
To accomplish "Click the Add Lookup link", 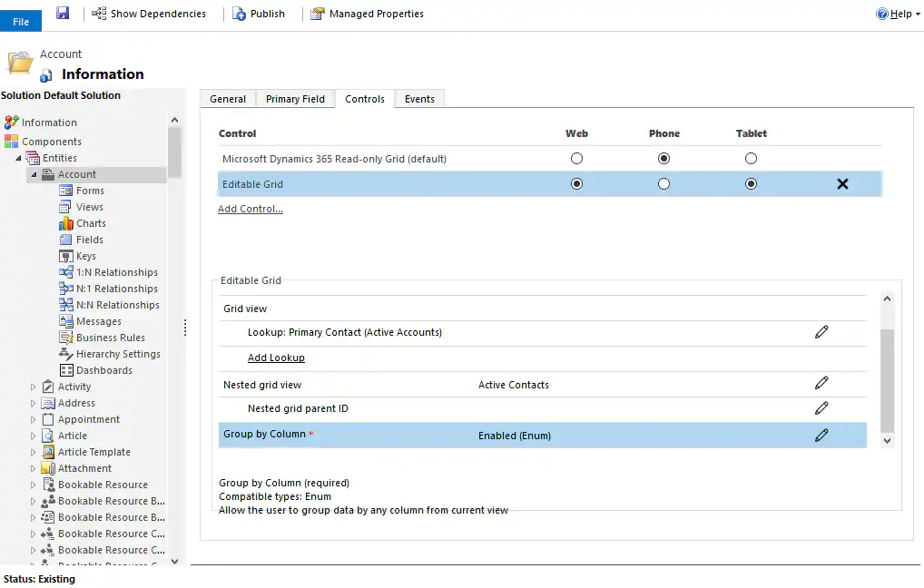I will [x=276, y=358].
